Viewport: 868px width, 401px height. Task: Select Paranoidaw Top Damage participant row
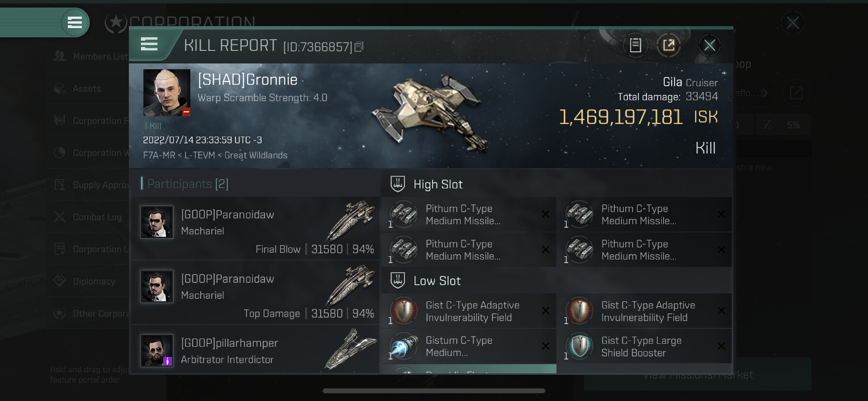click(x=255, y=292)
